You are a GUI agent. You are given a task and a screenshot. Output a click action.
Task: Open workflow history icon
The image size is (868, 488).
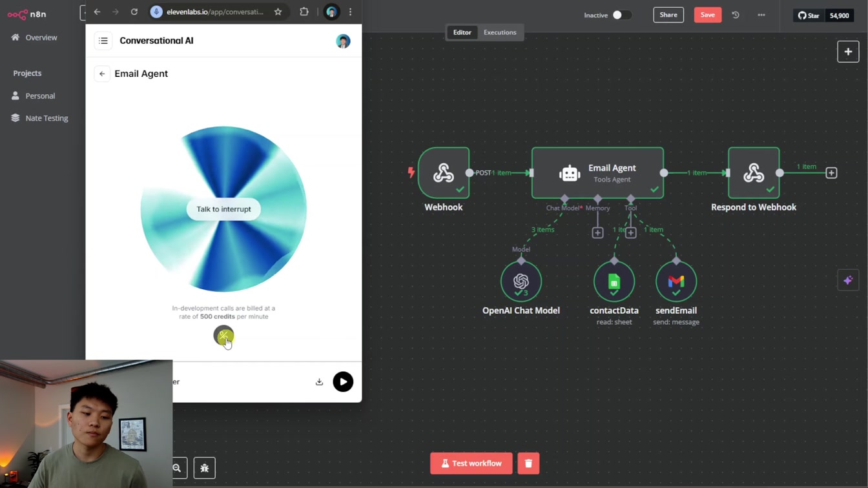point(736,15)
